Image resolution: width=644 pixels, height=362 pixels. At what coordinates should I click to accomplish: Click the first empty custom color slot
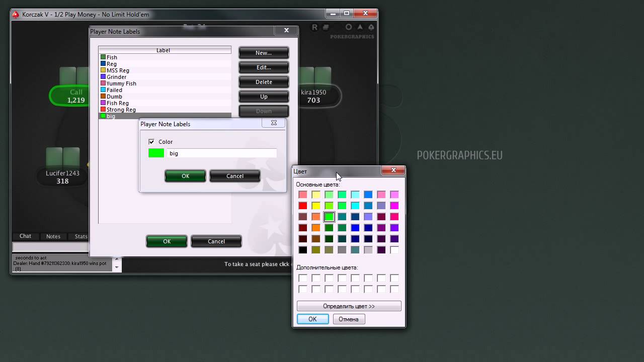(x=303, y=278)
